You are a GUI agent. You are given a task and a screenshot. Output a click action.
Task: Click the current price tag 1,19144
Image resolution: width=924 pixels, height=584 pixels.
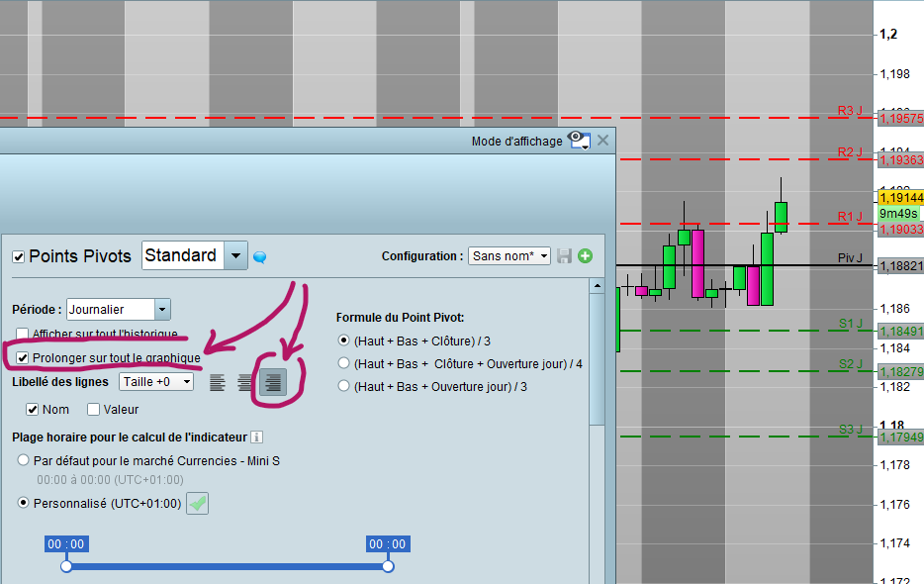tap(901, 198)
